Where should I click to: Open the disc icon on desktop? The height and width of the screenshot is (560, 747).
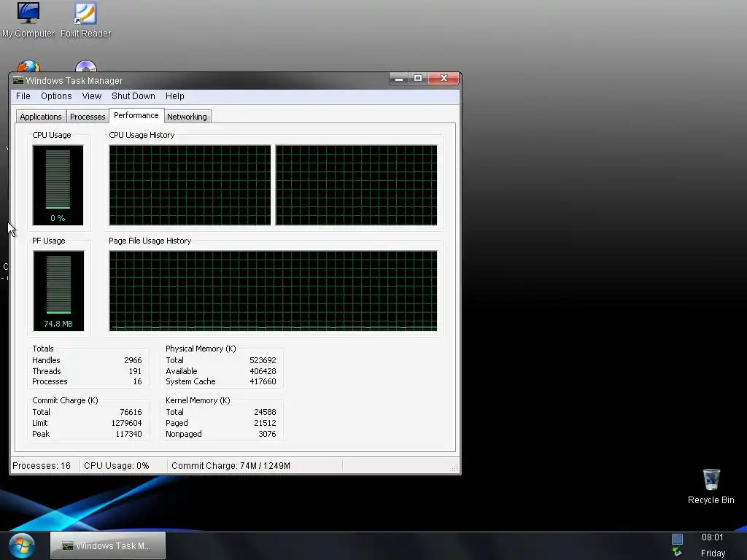point(86,66)
